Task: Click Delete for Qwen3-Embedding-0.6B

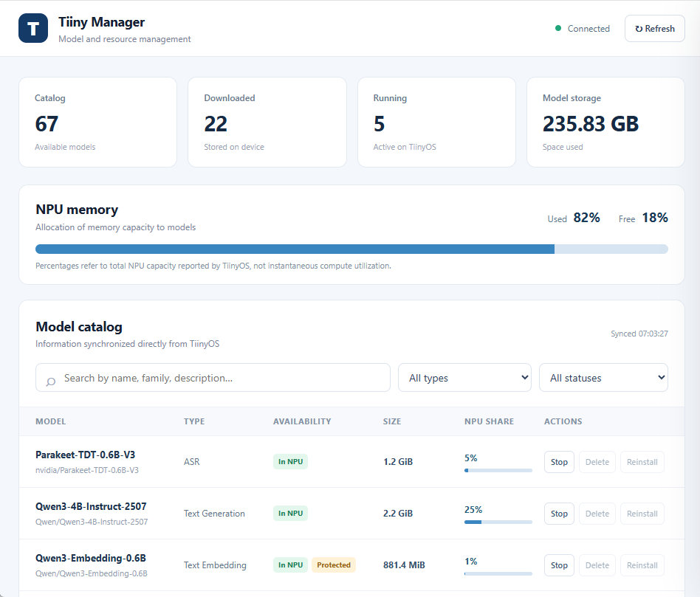Action: 597,565
